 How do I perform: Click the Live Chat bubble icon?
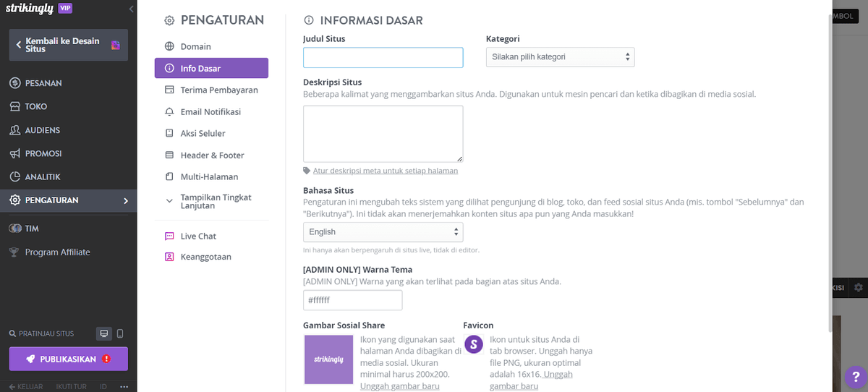[x=169, y=237]
